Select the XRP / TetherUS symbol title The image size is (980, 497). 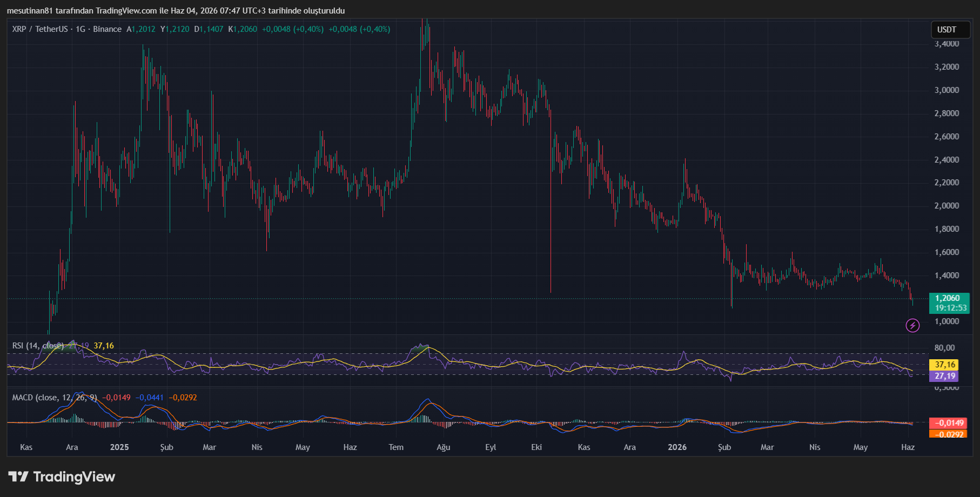[x=40, y=29]
